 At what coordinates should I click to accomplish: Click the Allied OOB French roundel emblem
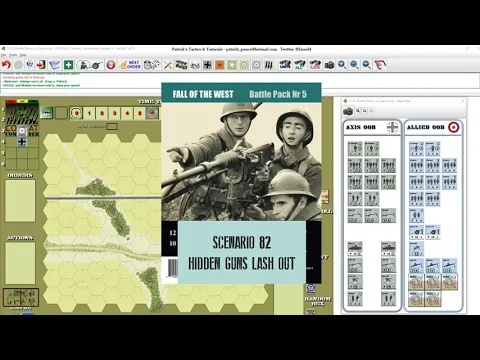453,127
